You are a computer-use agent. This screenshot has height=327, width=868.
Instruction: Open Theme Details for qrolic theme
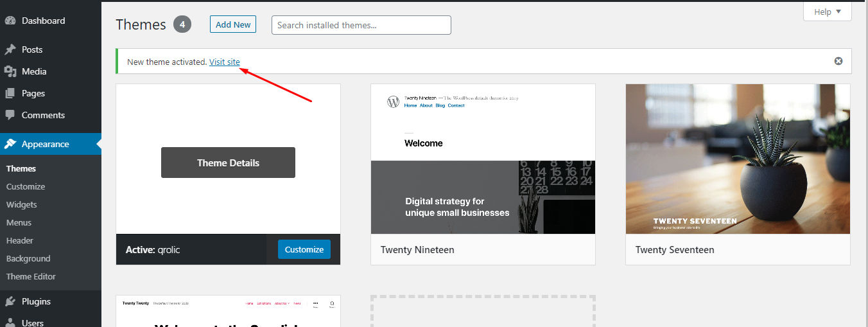click(x=228, y=163)
